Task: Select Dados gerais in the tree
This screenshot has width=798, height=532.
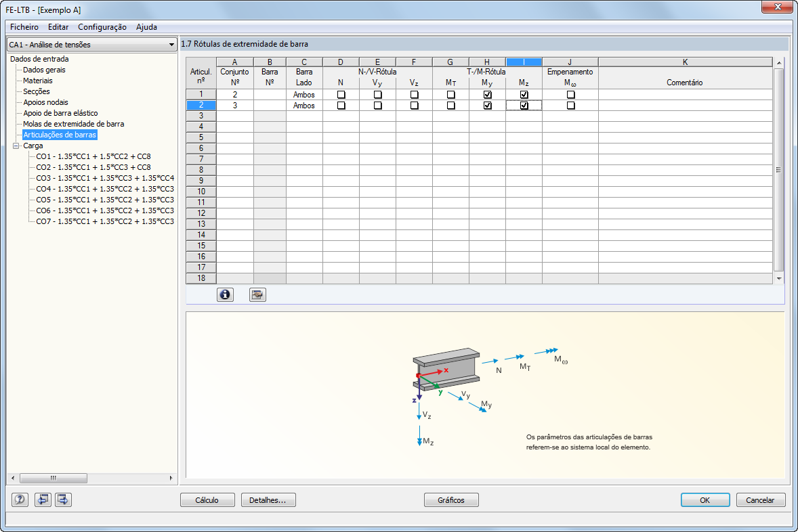Action: (x=44, y=70)
